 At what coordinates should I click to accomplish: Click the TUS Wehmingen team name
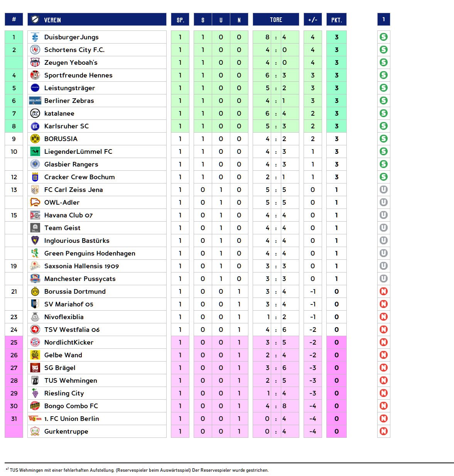71,380
